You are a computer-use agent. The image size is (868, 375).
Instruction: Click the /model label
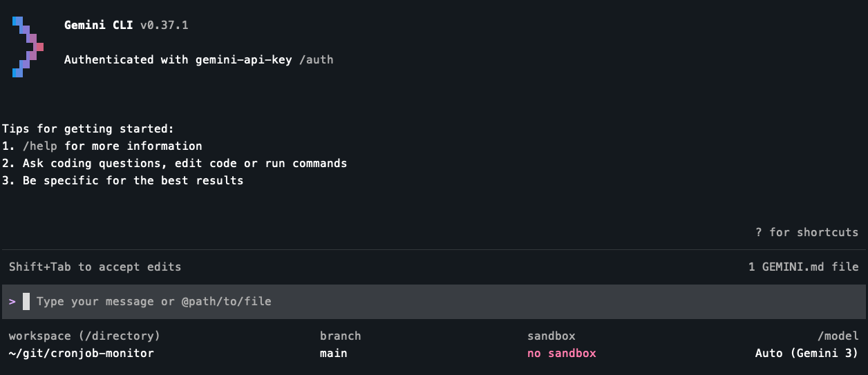click(838, 336)
